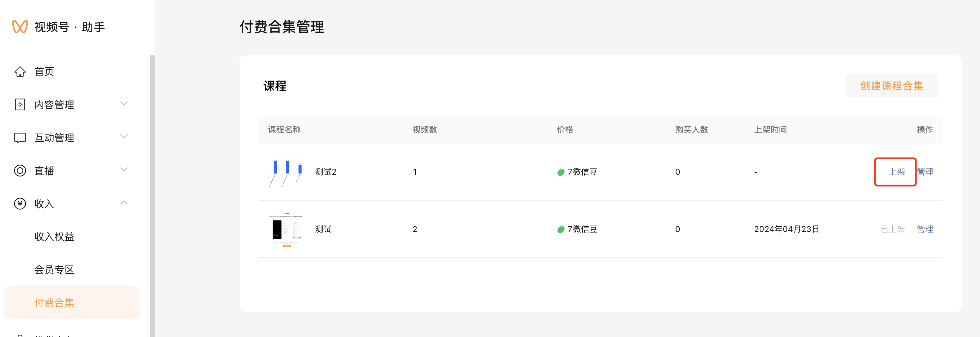Viewport: 980px width, 337px height.
Task: Click the 收入 yen coin icon
Action: [20, 204]
